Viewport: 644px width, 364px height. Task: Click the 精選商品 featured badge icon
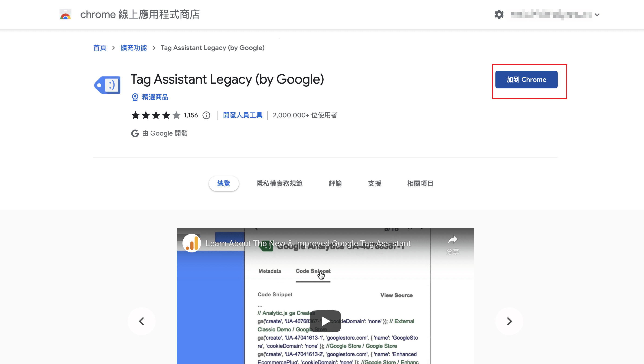[135, 97]
